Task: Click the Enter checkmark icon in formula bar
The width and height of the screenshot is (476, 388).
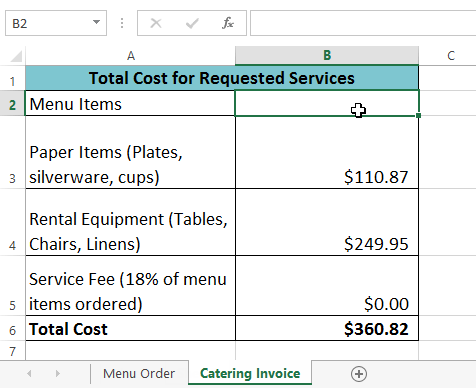Action: point(192,23)
